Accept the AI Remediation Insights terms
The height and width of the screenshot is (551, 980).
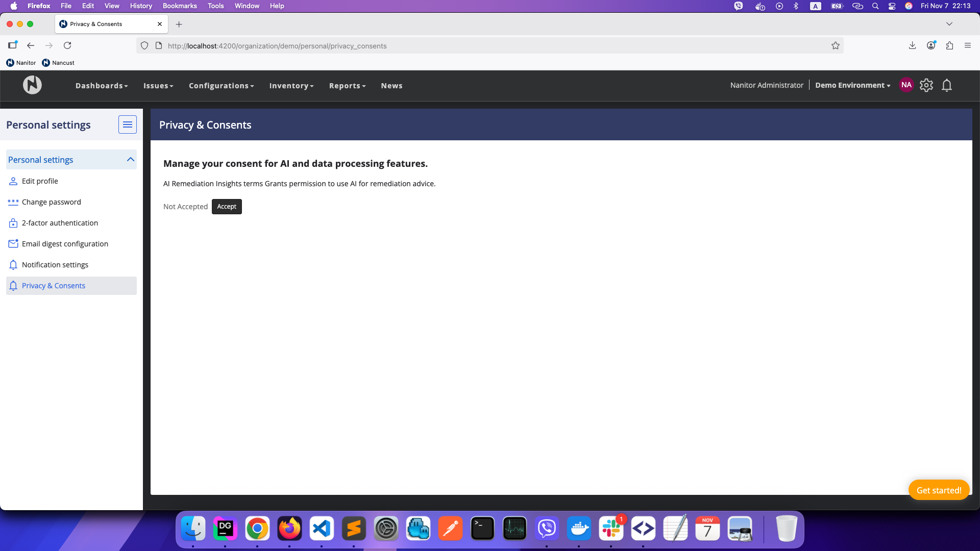coord(227,207)
